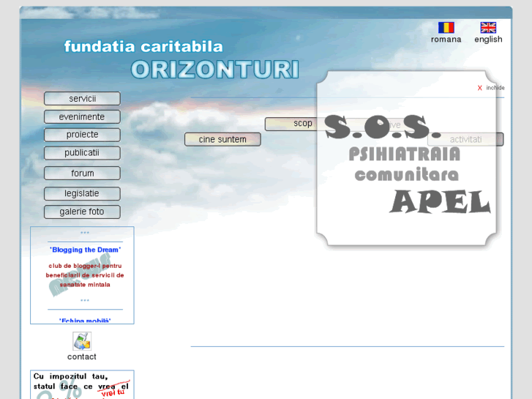Image resolution: width=532 pixels, height=399 pixels.
Task: Open the galerie foto menu button
Action: [82, 212]
